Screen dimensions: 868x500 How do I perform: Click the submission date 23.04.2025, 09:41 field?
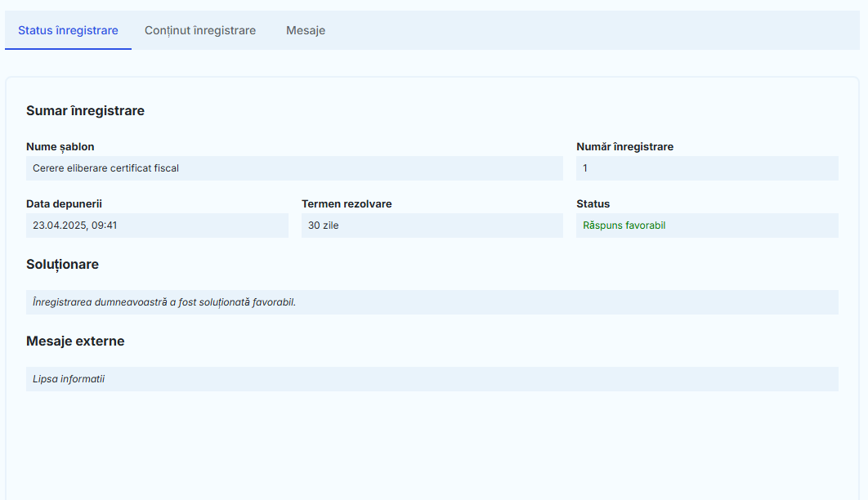point(157,225)
